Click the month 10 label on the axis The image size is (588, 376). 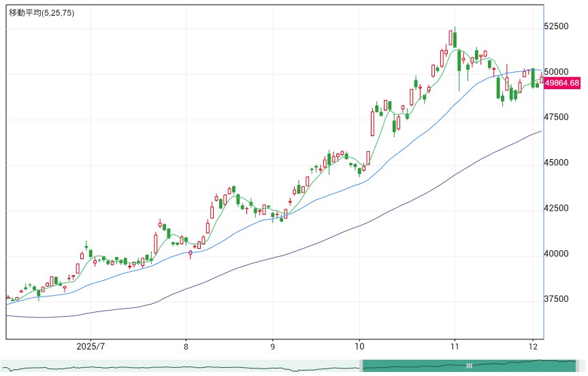point(359,346)
